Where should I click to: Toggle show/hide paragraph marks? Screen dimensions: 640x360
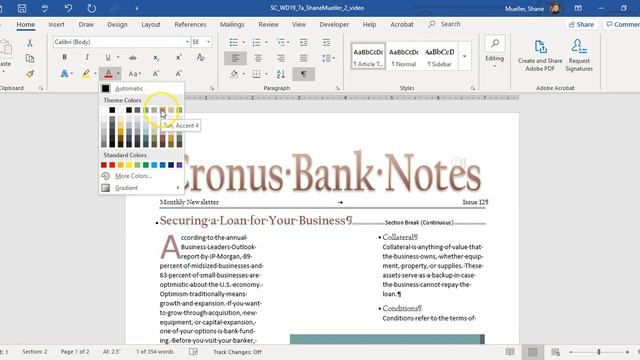[303, 74]
